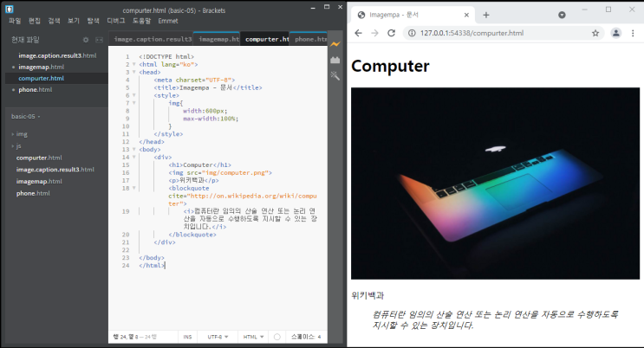Open the 탐색 menu

94,21
